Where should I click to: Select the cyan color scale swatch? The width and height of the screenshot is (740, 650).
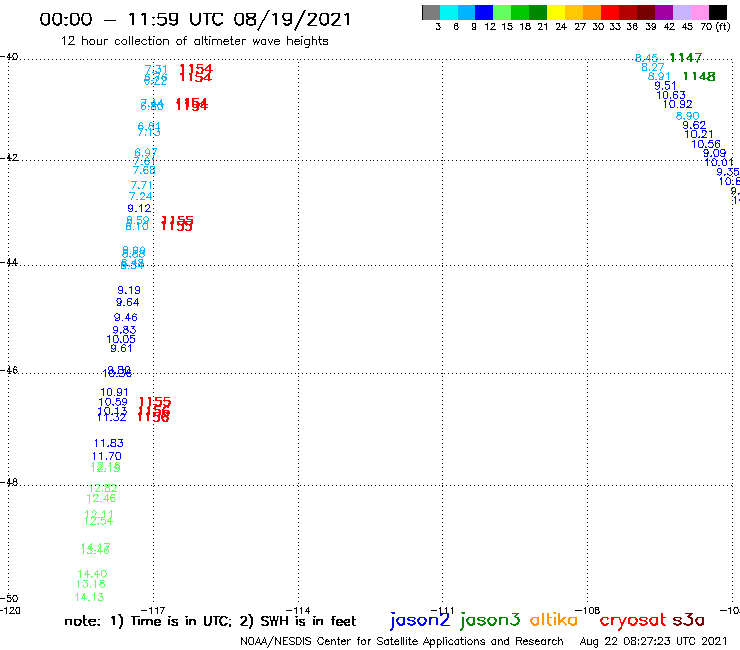pos(448,12)
